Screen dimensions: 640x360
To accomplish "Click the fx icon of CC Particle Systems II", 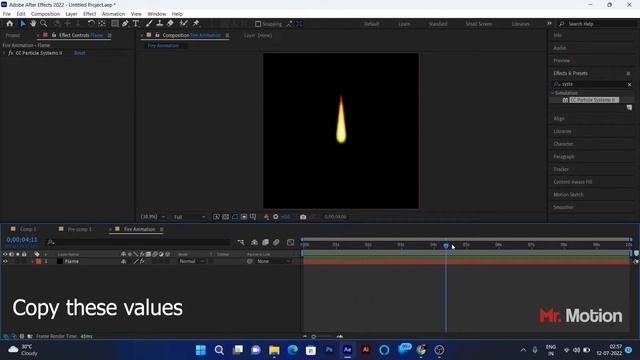I will click(x=11, y=53).
